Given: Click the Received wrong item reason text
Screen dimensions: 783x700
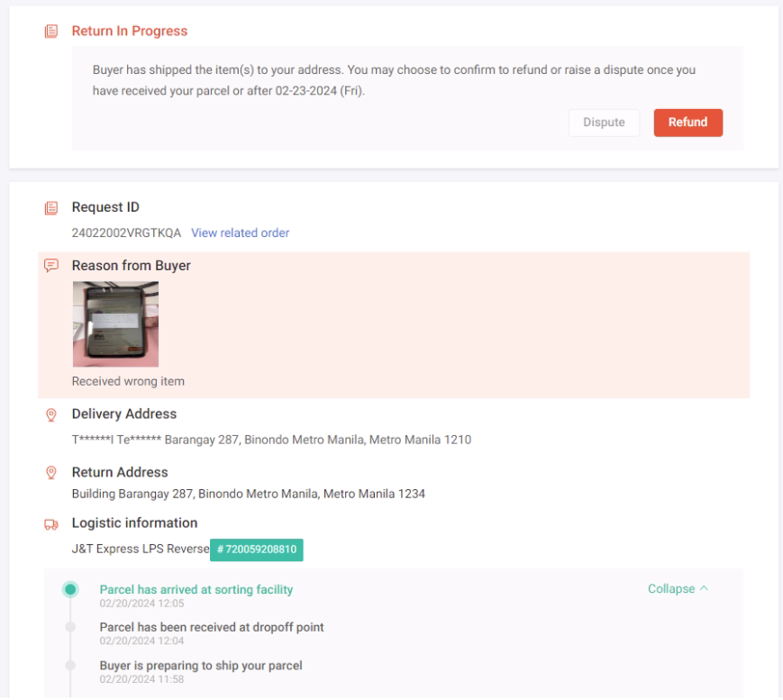Looking at the screenshot, I should (127, 381).
